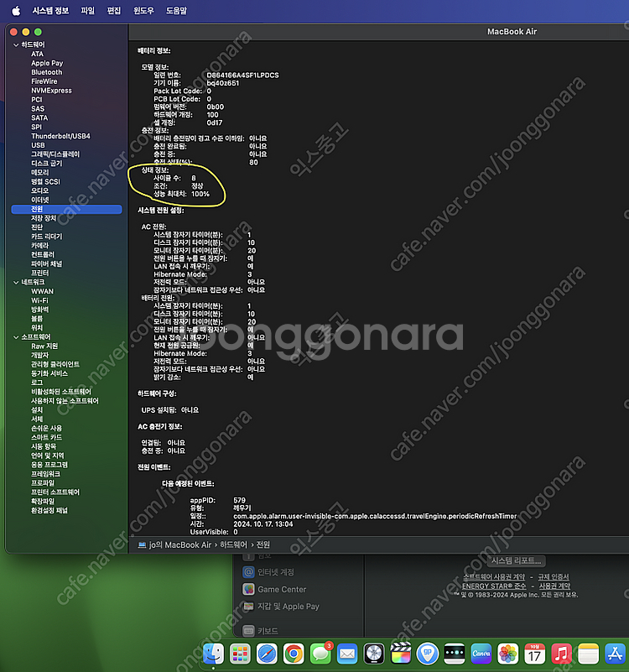Collapse the 네트워크 section
The height and width of the screenshot is (672, 629).
pyautogui.click(x=16, y=282)
